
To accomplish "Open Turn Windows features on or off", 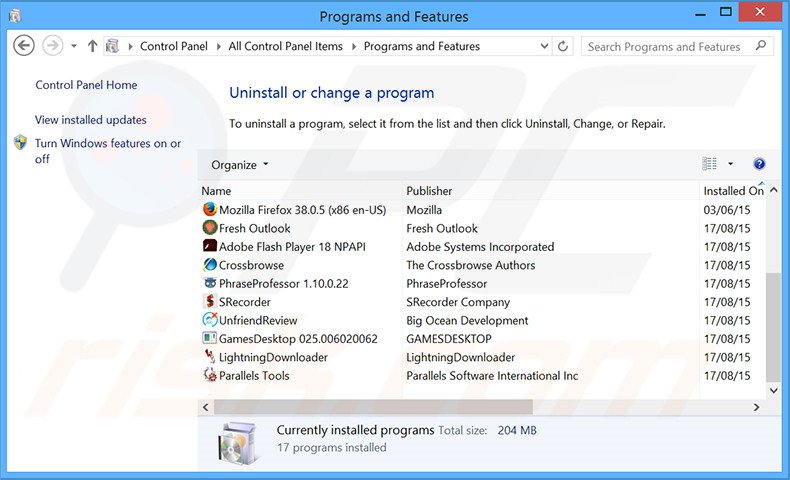I will tap(108, 151).
